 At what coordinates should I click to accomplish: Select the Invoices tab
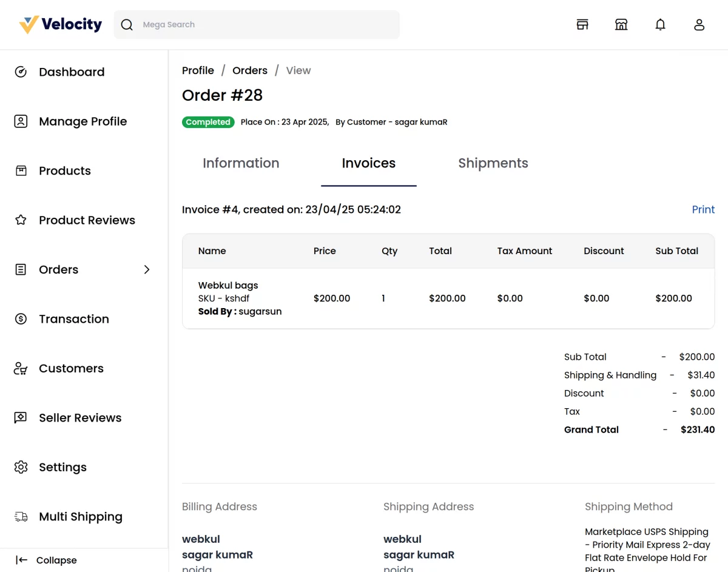click(368, 163)
